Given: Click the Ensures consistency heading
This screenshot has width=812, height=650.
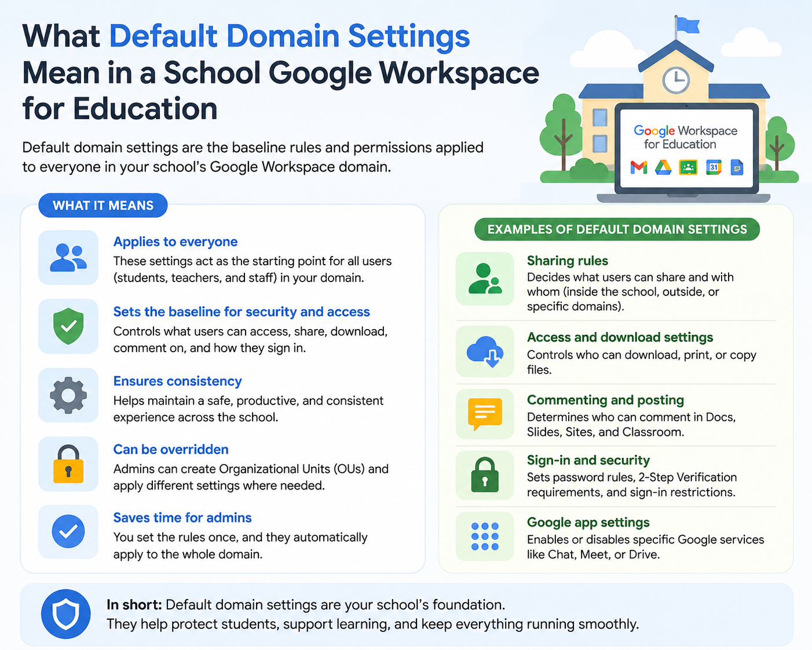Looking at the screenshot, I should pyautogui.click(x=178, y=381).
